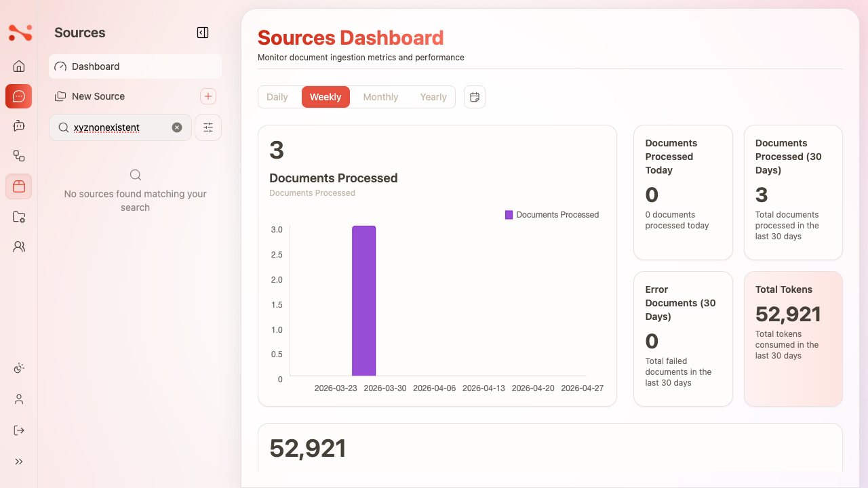Expand the sidebar with double chevron
This screenshot has height=488, width=868.
(x=19, y=462)
